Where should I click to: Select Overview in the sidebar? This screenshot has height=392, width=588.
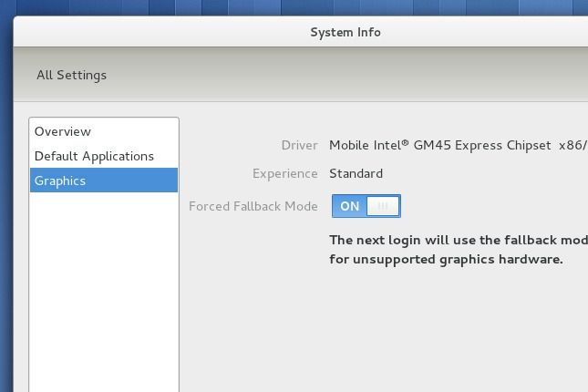(x=63, y=131)
